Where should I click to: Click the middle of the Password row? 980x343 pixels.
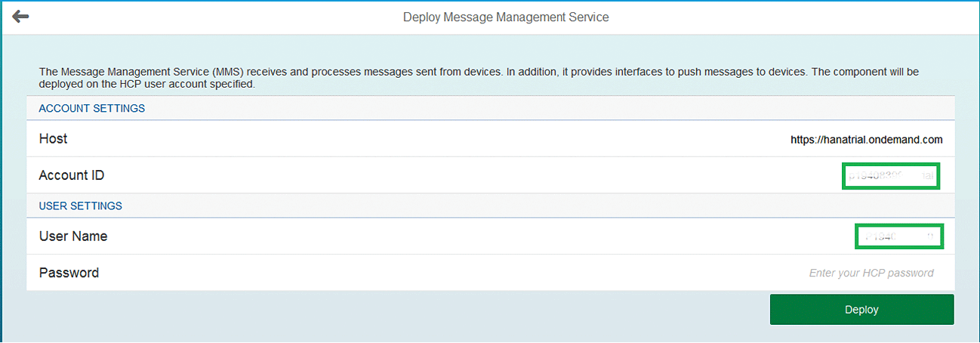click(453, 273)
